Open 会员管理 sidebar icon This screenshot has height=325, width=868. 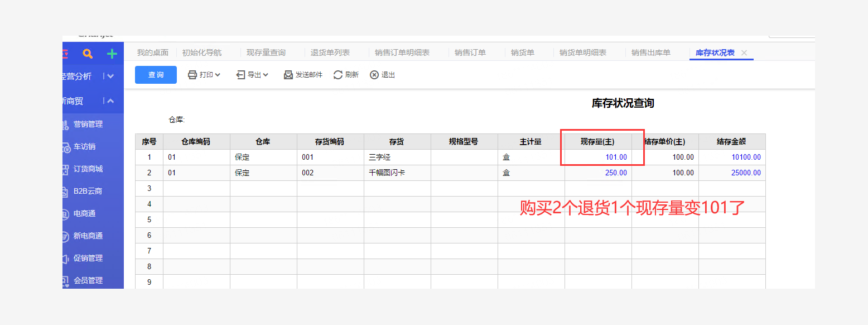pos(66,281)
